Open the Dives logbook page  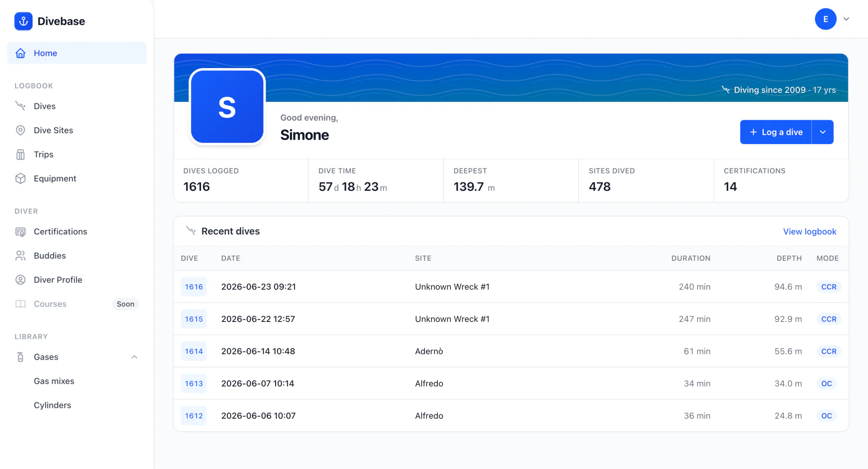pyautogui.click(x=77, y=106)
